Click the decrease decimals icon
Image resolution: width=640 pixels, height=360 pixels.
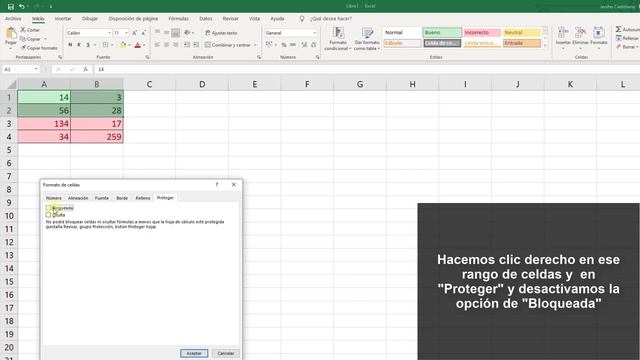click(x=313, y=45)
